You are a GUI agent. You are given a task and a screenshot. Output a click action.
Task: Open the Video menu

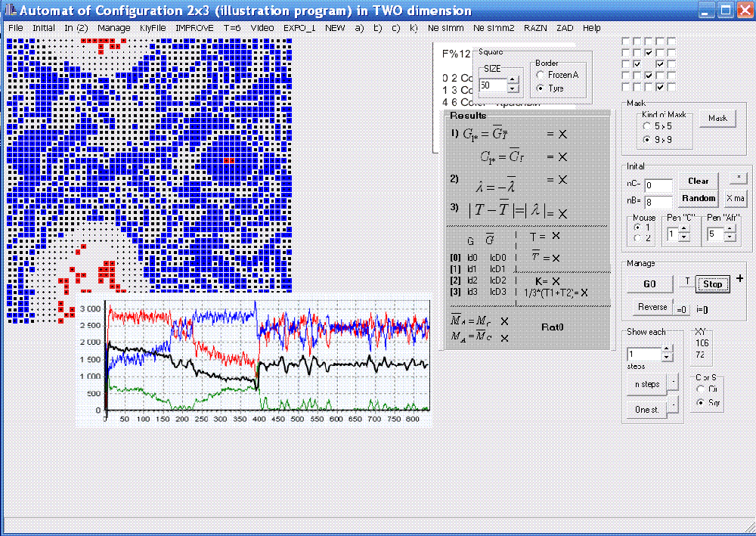(x=262, y=28)
